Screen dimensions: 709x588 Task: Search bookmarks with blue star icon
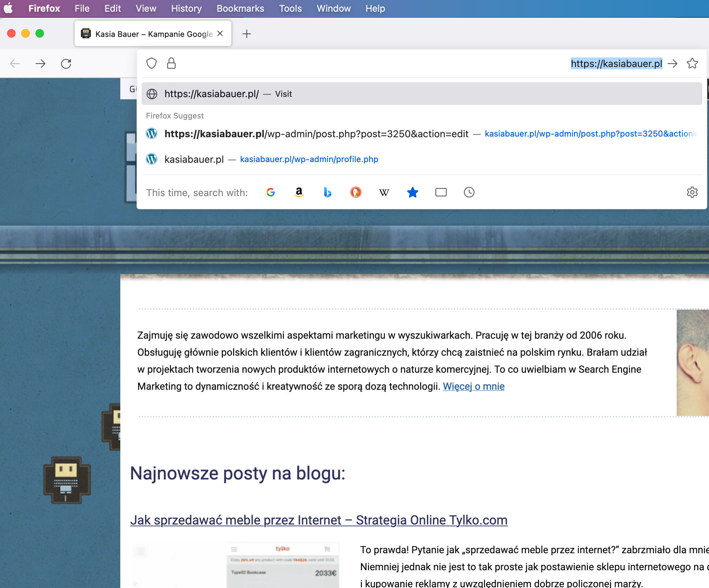412,192
